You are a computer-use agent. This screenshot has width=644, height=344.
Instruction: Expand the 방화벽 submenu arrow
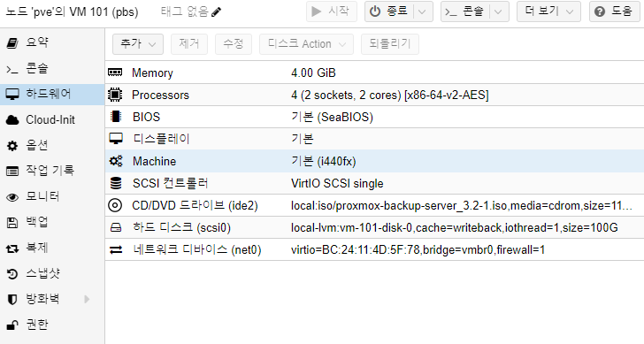tap(87, 299)
